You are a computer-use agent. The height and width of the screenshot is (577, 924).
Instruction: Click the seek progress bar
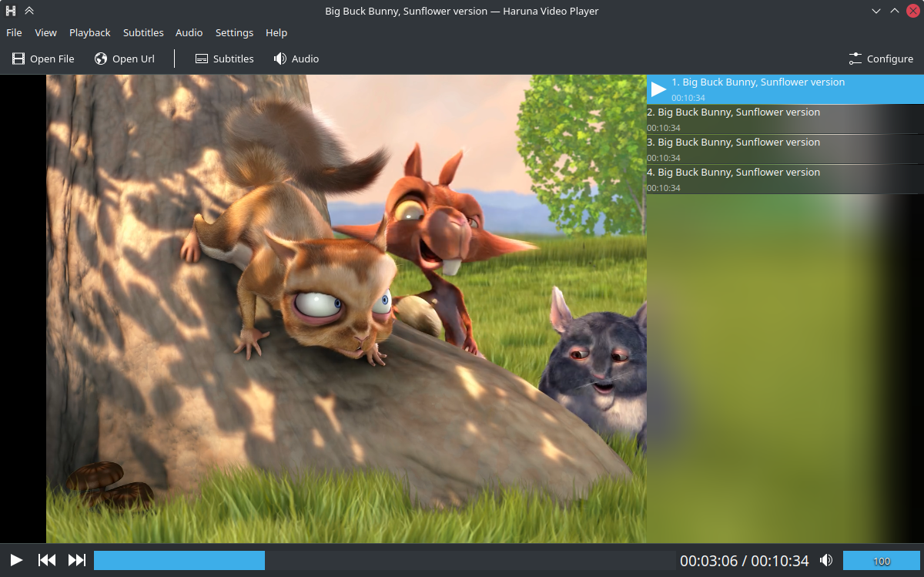[x=383, y=560]
